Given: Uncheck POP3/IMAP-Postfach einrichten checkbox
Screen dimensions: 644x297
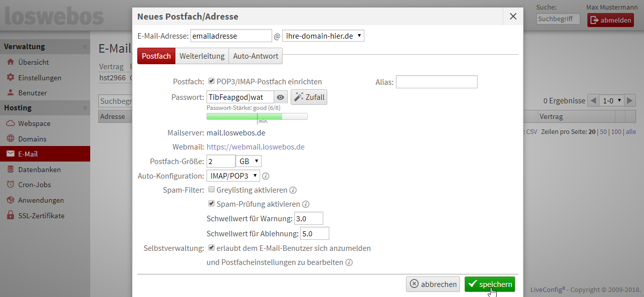Looking at the screenshot, I should click(211, 81).
